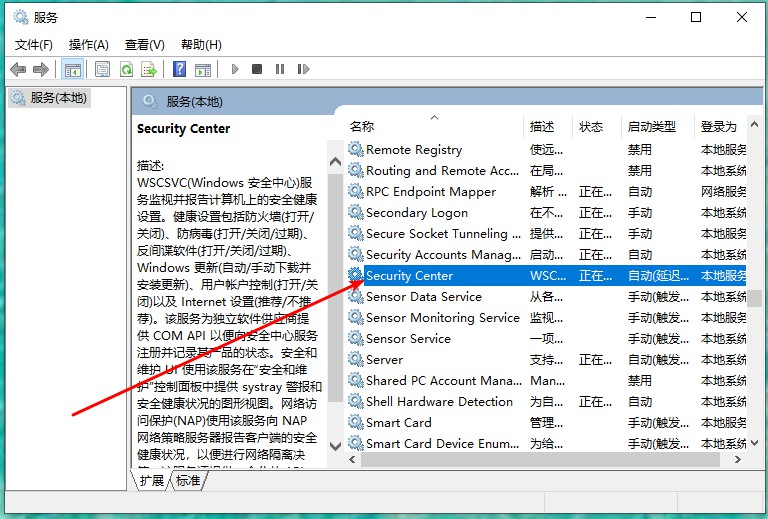This screenshot has width=768, height=519.
Task: Select the Smart Card service row
Action: tap(547, 423)
